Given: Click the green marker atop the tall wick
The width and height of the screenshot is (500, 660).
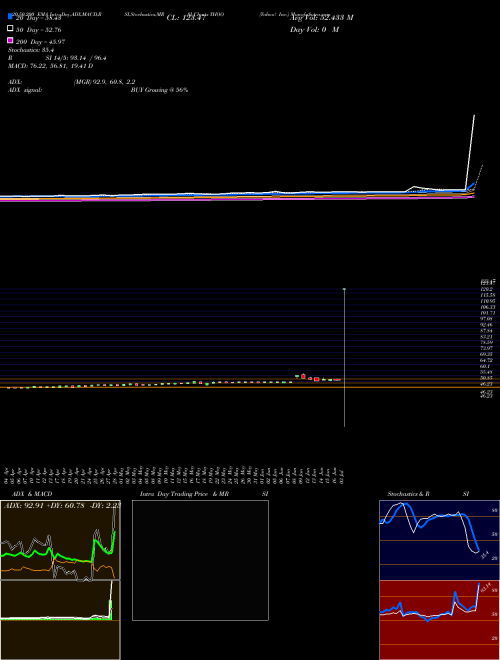Looking at the screenshot, I should [344, 289].
